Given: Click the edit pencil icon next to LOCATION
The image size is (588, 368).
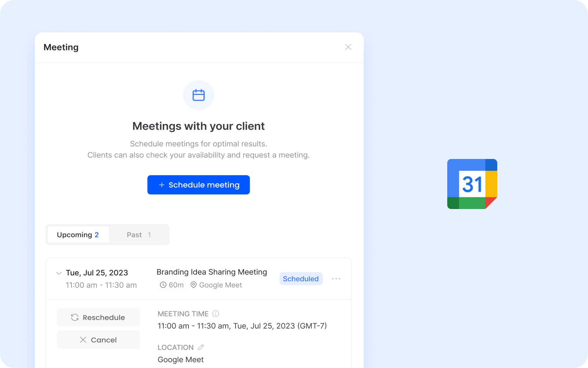Looking at the screenshot, I should (x=201, y=347).
